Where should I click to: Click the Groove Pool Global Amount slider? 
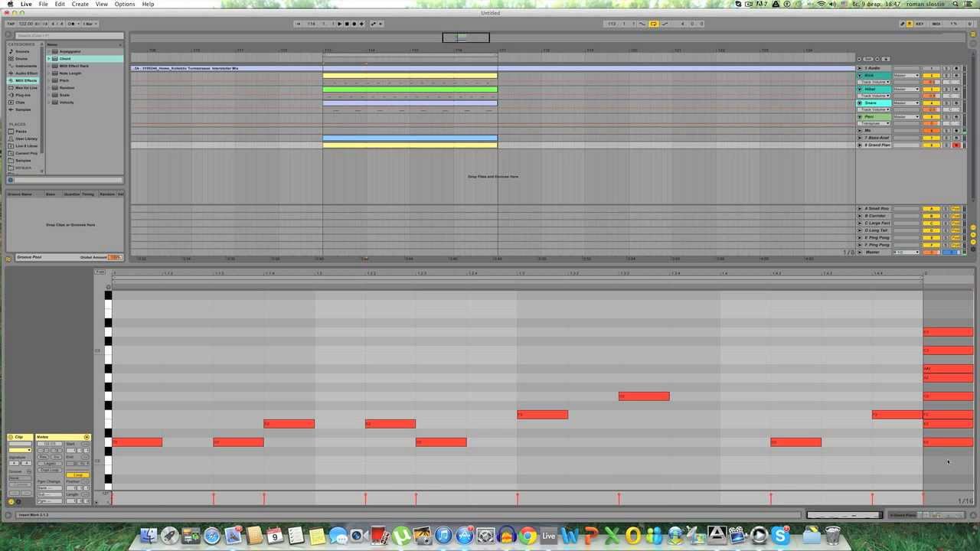tap(115, 257)
